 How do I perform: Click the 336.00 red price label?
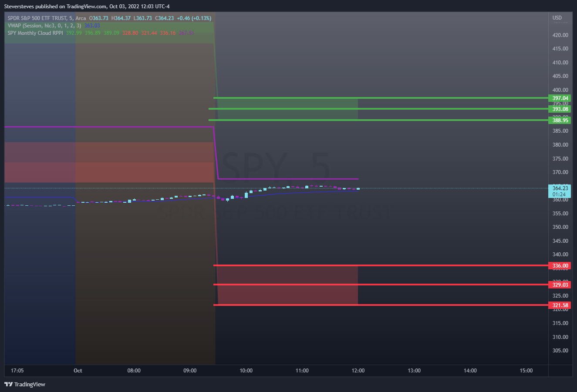point(560,266)
